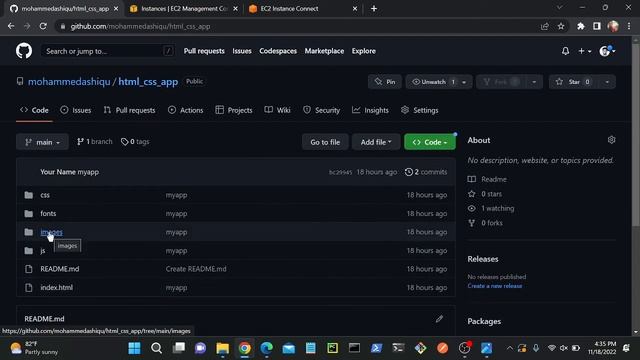Open the Wiki tab

(278, 110)
